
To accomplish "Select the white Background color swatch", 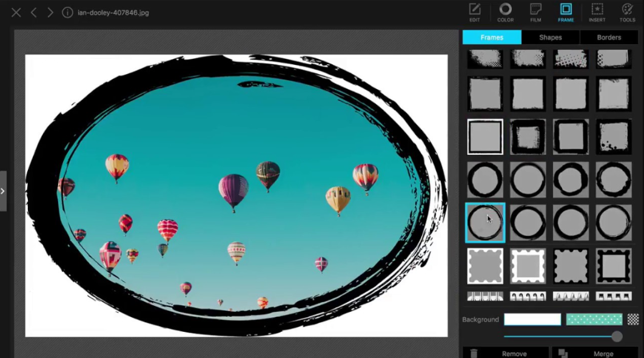I will pos(532,319).
